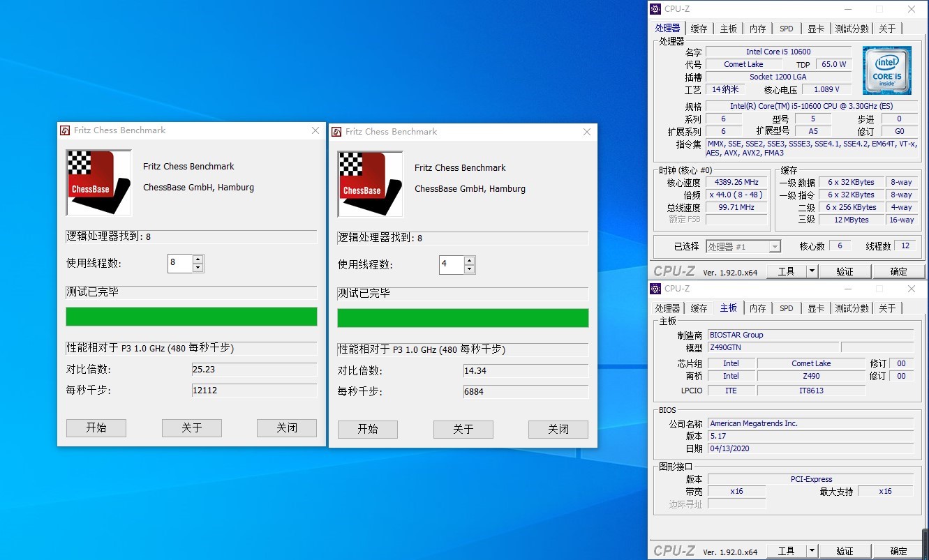Click core speed value 4389.26 MHz
This screenshot has height=560, width=929.
coord(736,182)
